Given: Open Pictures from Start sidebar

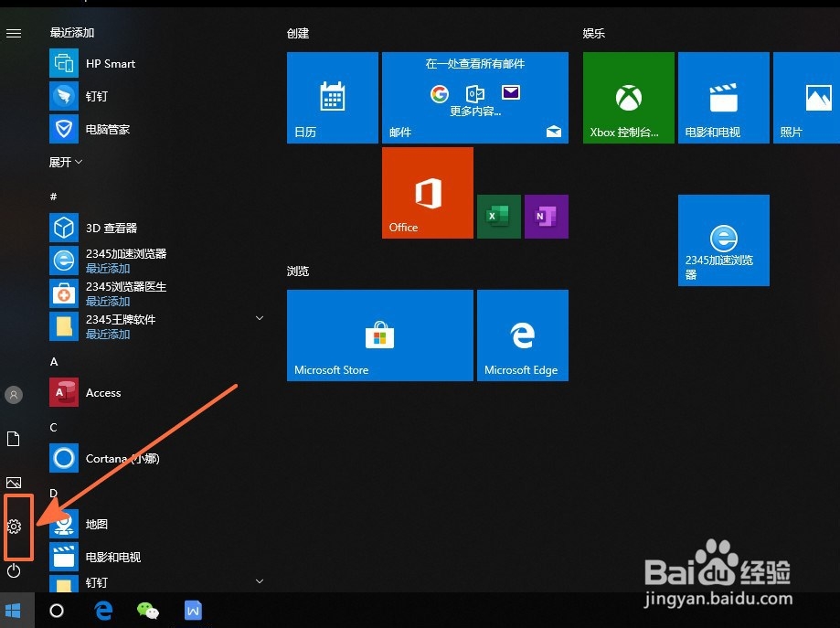Looking at the screenshot, I should point(14,483).
